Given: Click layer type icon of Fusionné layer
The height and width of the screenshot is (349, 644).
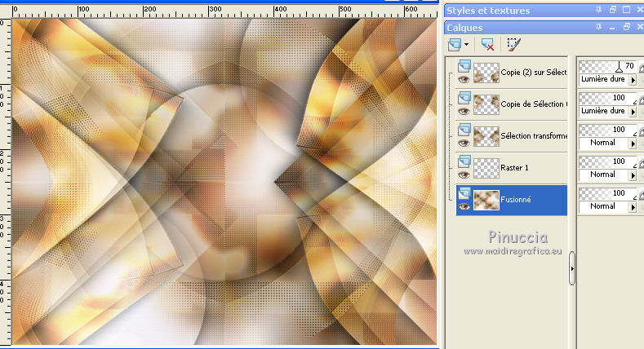Looking at the screenshot, I should [x=464, y=192].
